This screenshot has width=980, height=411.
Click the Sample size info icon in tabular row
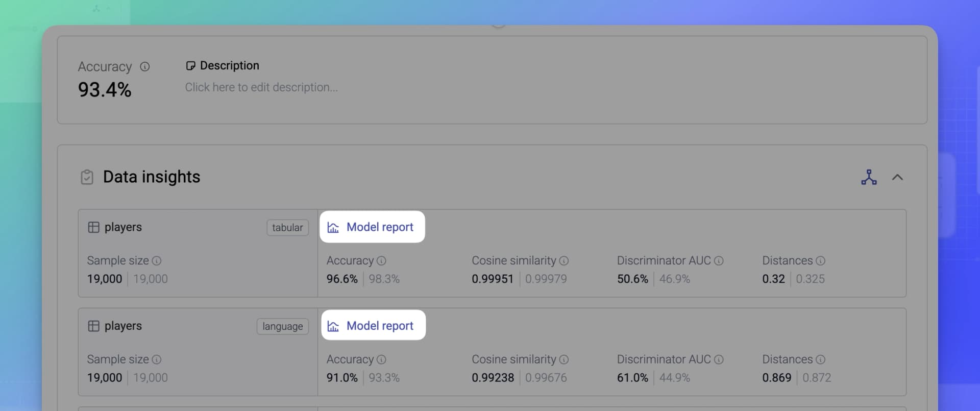coord(157,261)
